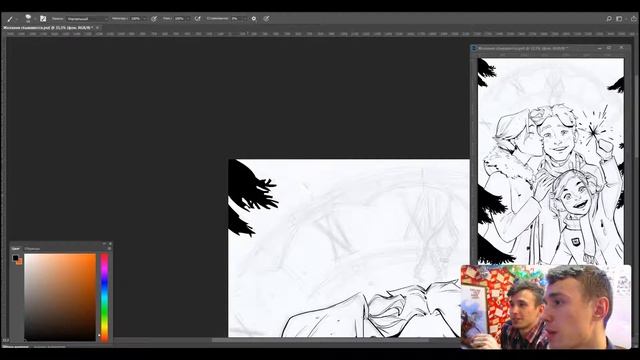640x360 pixels.
Task: Pick a color in the saturation field
Action: [60, 297]
